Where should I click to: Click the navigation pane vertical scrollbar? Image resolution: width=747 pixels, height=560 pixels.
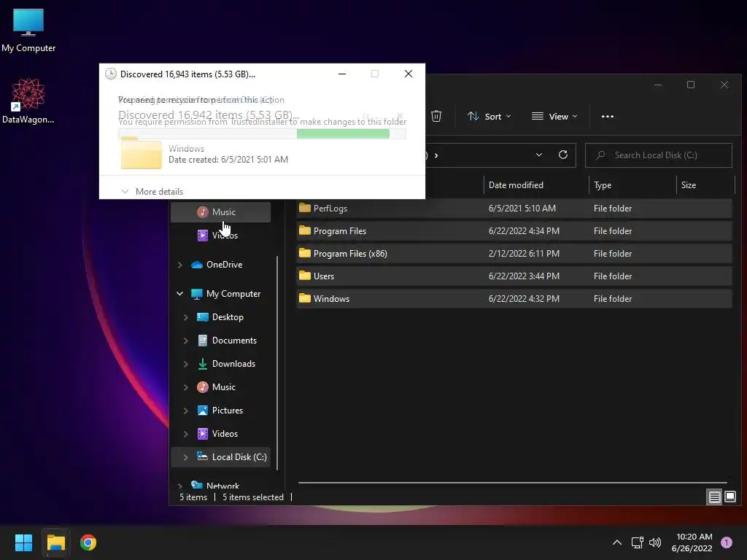pos(277,363)
